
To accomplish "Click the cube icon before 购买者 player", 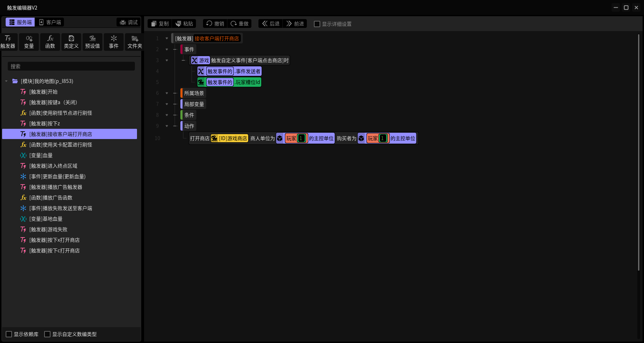I will 361,138.
